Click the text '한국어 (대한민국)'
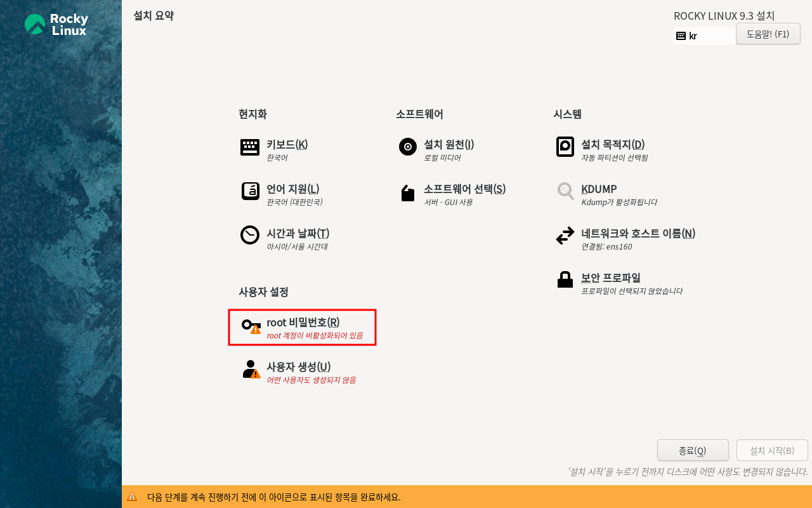 pyautogui.click(x=294, y=202)
